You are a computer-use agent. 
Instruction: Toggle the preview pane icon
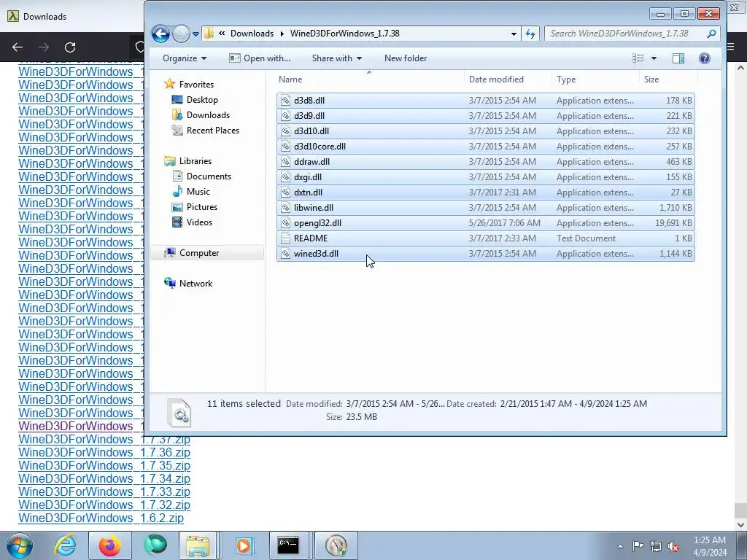tap(678, 58)
